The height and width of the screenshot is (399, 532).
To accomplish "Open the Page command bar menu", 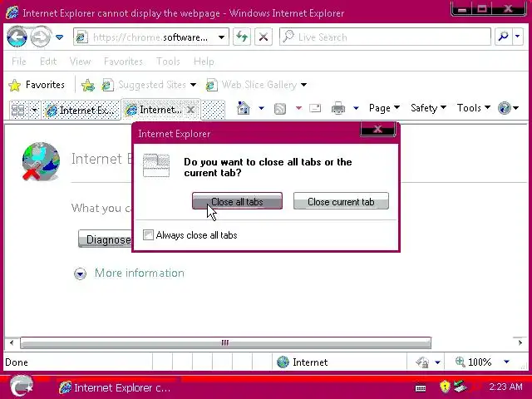I will pyautogui.click(x=384, y=108).
